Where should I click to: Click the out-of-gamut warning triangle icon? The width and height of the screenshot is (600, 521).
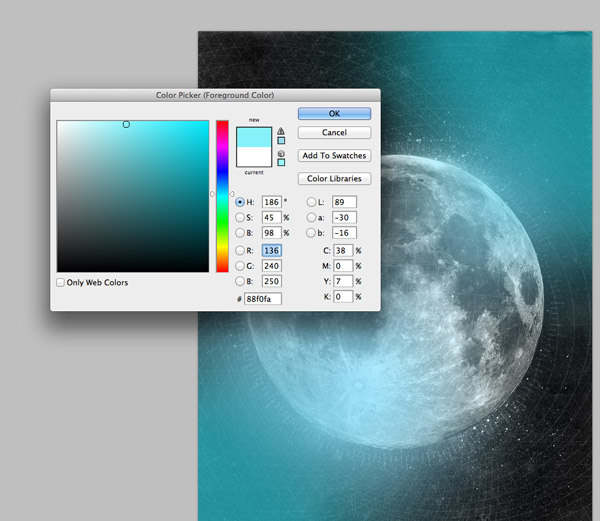tap(281, 130)
